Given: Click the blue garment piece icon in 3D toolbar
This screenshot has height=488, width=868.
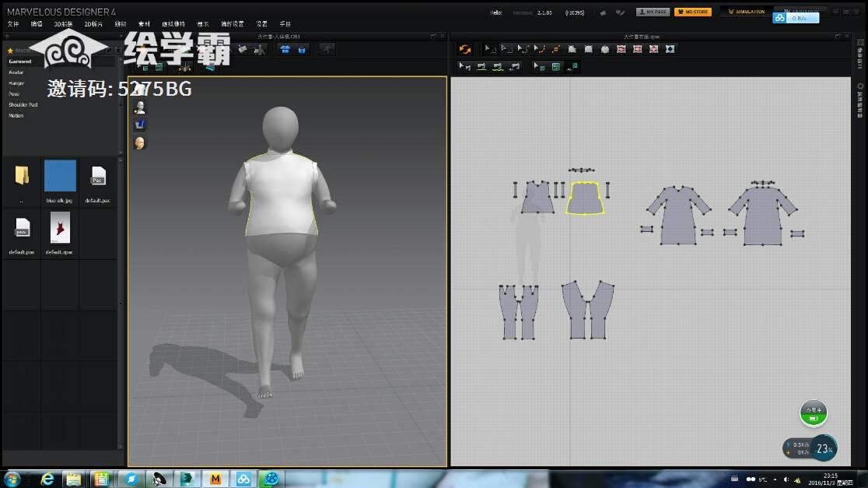Looking at the screenshot, I should tap(302, 49).
